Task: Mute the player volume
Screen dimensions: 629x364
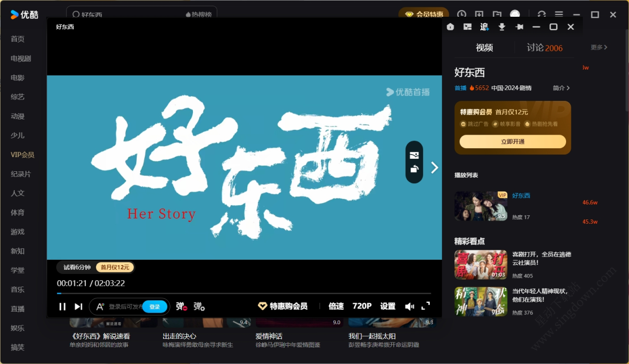Action: pyautogui.click(x=409, y=306)
